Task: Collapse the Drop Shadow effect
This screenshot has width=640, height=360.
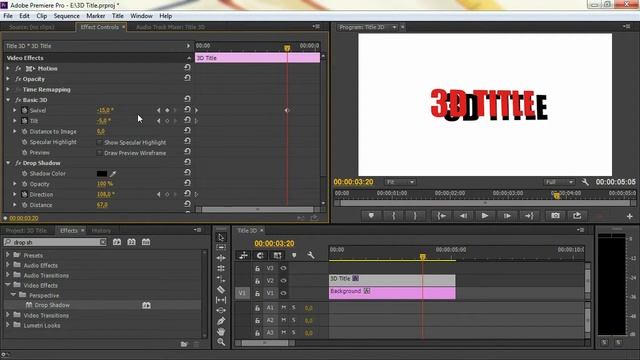Action: (8, 163)
